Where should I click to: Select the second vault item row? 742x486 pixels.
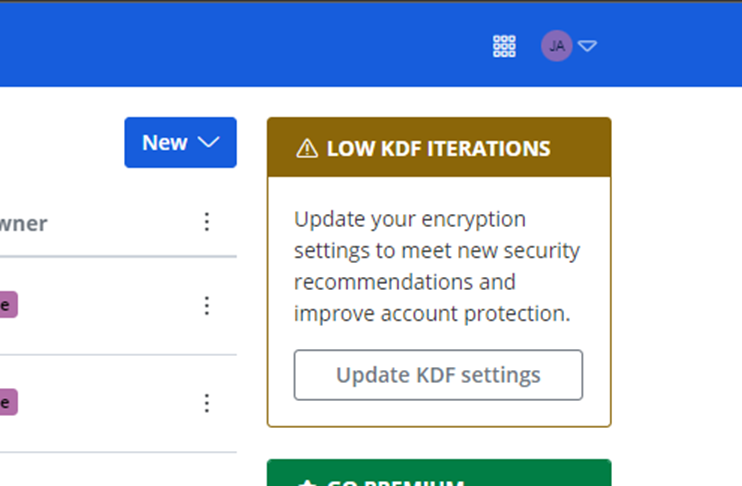(100, 403)
